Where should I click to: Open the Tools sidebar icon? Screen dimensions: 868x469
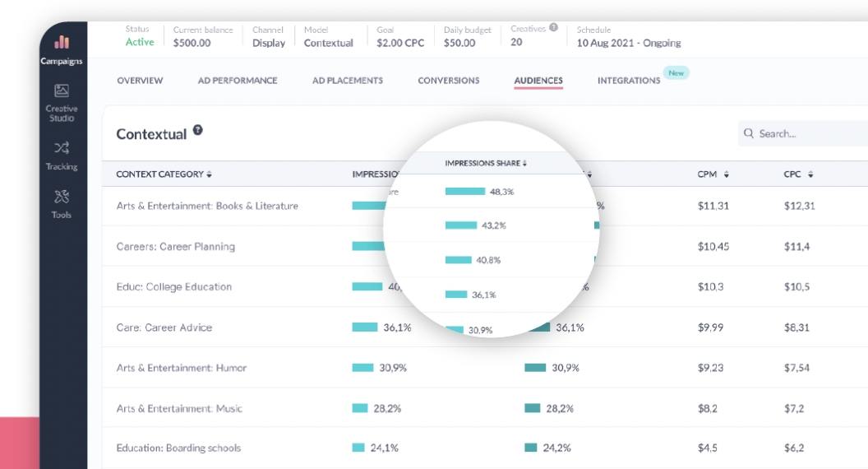(62, 197)
